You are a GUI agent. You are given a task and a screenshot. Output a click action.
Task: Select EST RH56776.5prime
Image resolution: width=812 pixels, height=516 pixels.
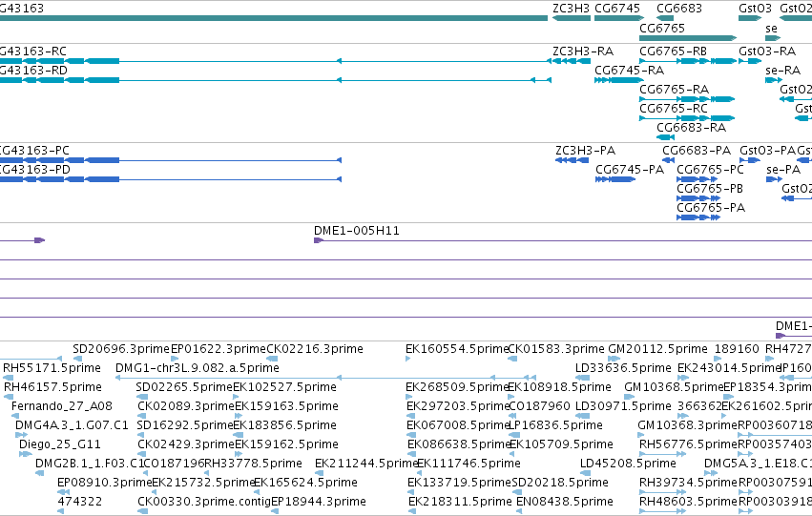pos(663,454)
